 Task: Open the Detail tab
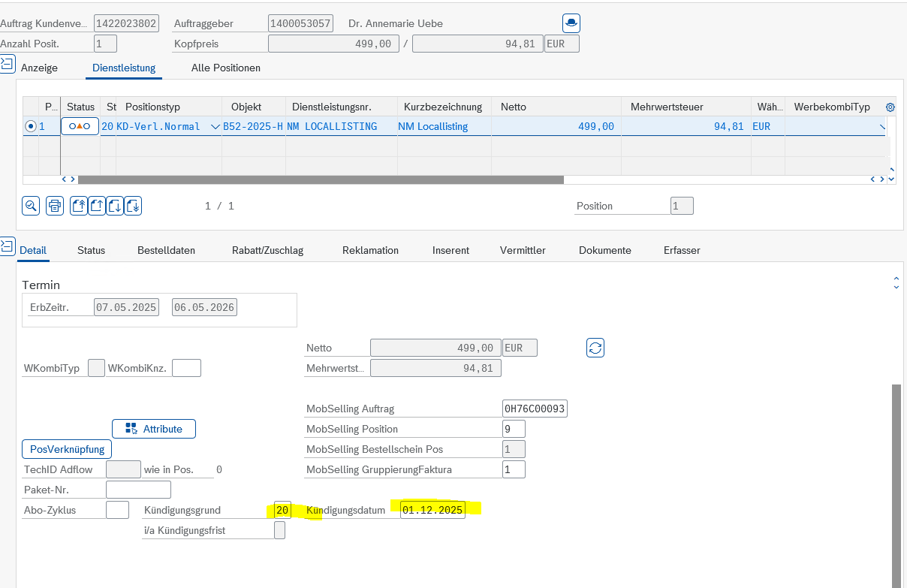(x=33, y=250)
